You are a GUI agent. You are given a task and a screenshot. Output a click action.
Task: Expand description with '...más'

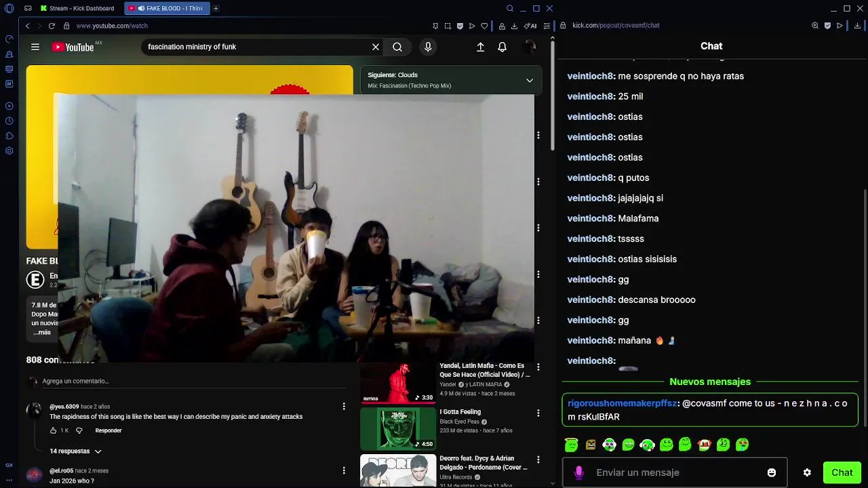tap(42, 332)
